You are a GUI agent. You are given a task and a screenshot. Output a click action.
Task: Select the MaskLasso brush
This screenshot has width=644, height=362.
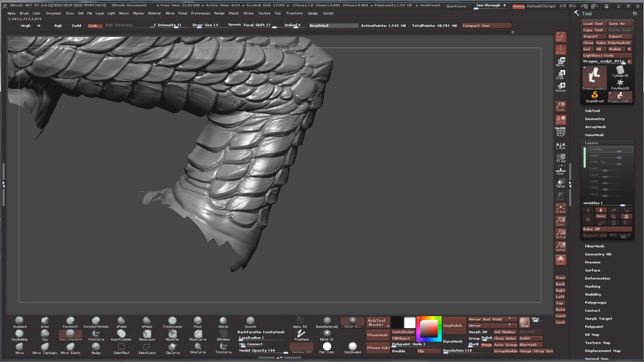147,335
